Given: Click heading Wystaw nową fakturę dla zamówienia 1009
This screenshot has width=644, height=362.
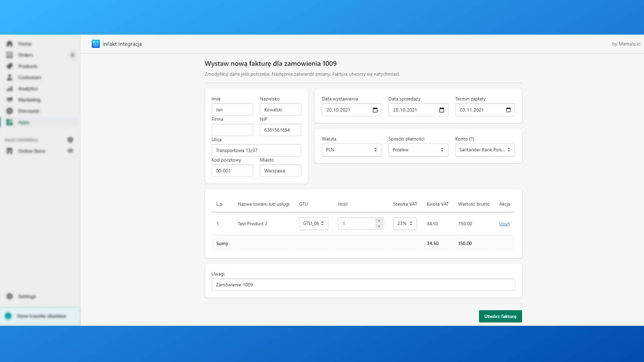Looking at the screenshot, I should click(270, 64).
